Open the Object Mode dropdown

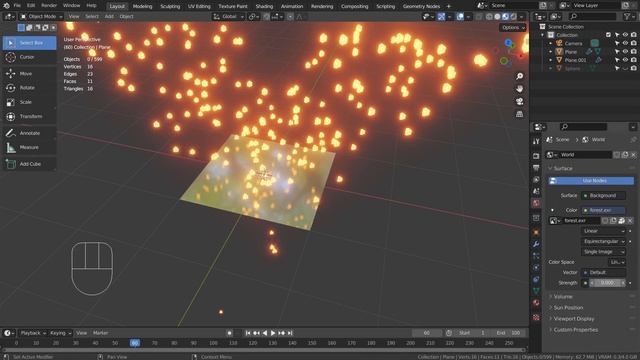tap(41, 16)
